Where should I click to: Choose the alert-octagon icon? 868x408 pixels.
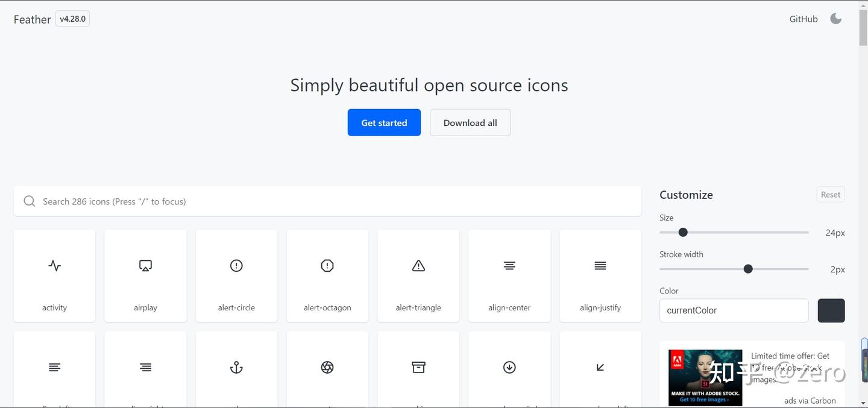[x=327, y=266]
